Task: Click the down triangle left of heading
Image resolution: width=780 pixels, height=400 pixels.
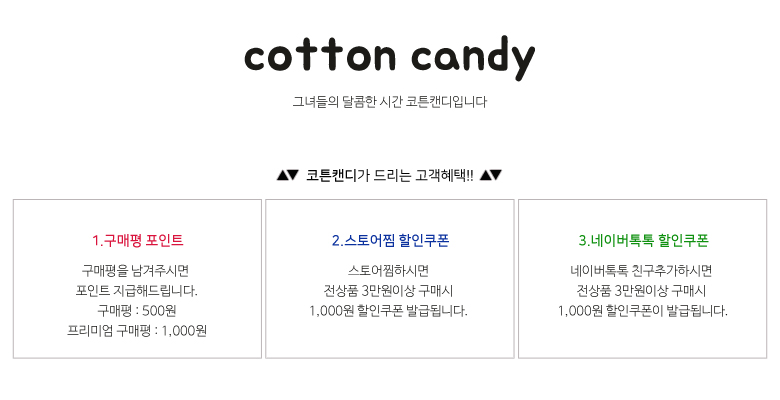Action: (x=293, y=175)
